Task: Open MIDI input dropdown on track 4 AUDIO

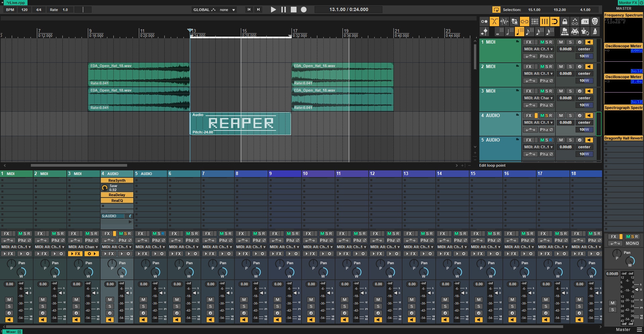Action: [538, 122]
